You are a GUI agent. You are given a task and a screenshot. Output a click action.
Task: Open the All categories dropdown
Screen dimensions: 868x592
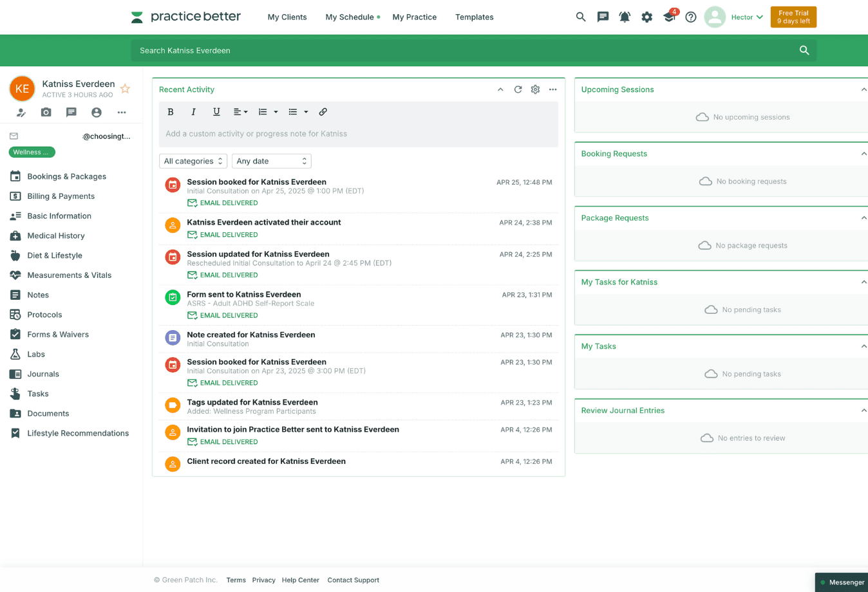(x=193, y=161)
